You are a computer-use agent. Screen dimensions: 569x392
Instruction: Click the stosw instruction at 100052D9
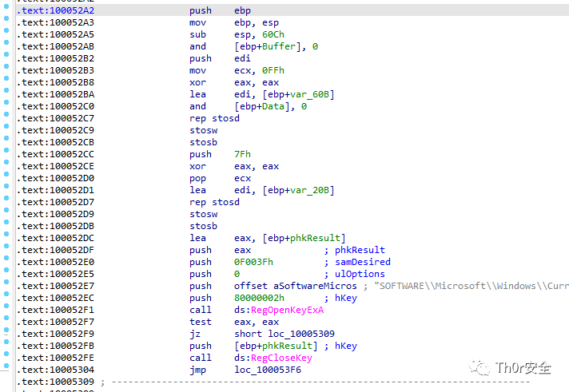(203, 214)
